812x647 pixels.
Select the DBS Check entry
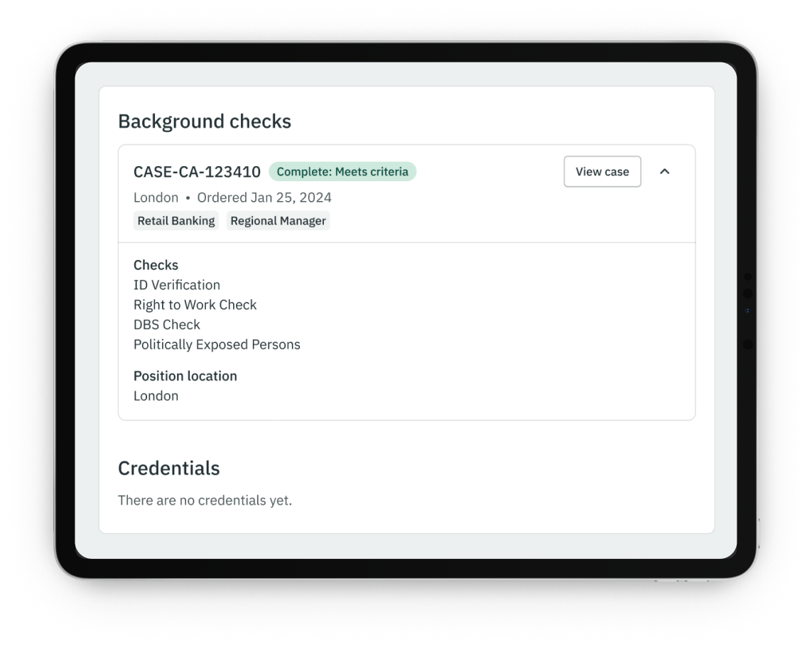[x=167, y=325]
